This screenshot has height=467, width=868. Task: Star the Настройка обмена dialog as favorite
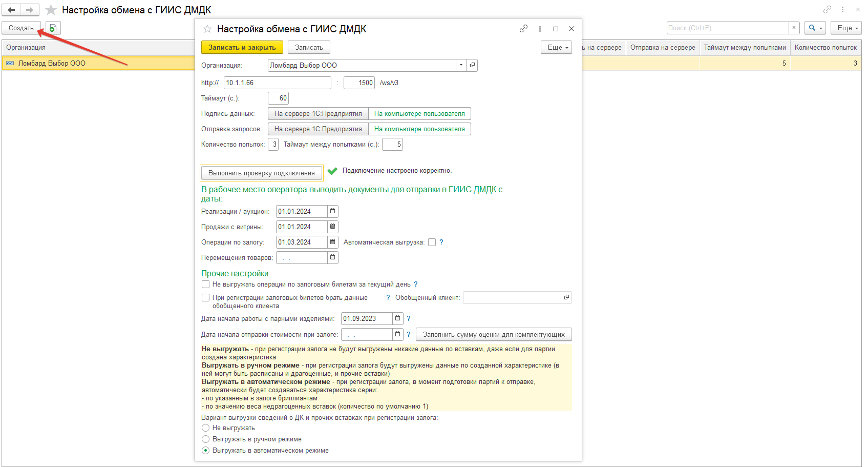click(x=207, y=29)
